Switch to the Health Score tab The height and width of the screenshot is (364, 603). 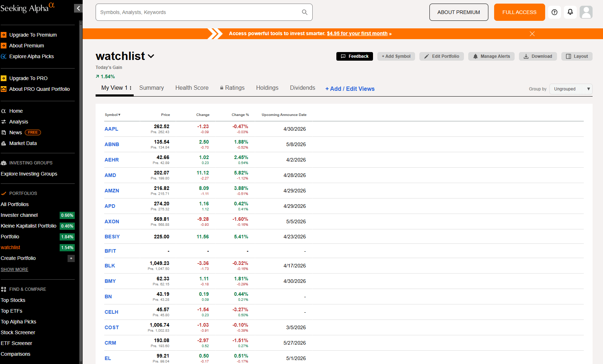coord(192,88)
